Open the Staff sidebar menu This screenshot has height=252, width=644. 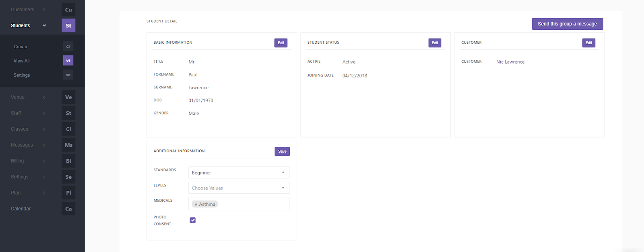click(16, 113)
